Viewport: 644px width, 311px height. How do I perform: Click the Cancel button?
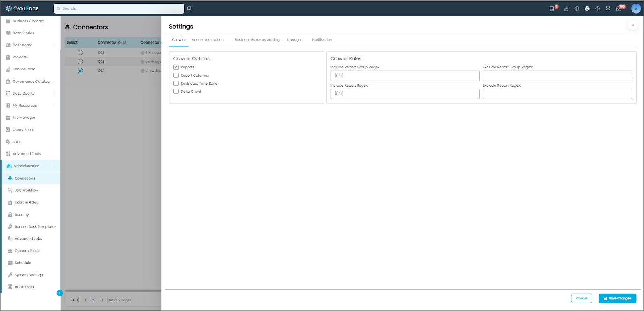point(582,298)
